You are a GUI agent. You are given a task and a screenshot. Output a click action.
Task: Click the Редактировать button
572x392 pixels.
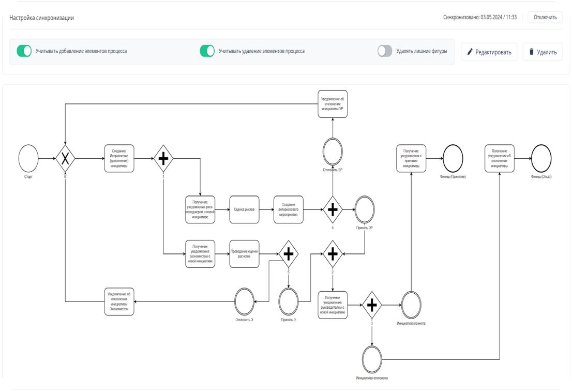(489, 52)
